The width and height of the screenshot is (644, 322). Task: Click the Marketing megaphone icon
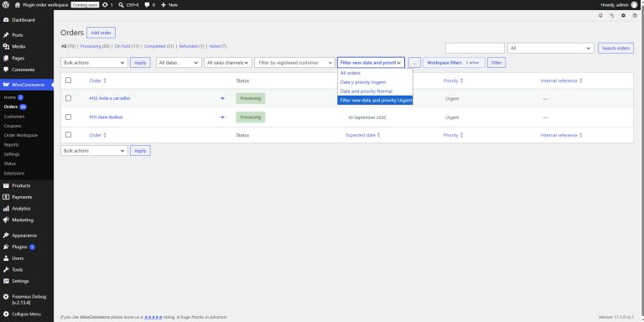(6, 220)
